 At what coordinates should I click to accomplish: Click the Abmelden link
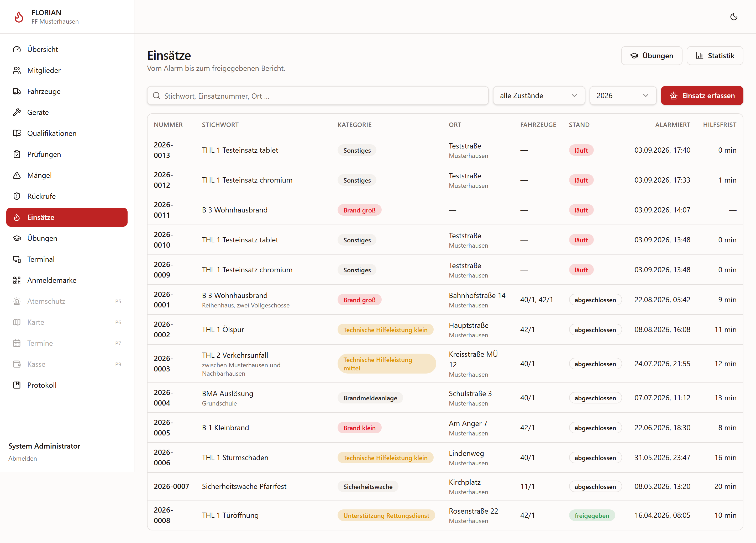23,458
